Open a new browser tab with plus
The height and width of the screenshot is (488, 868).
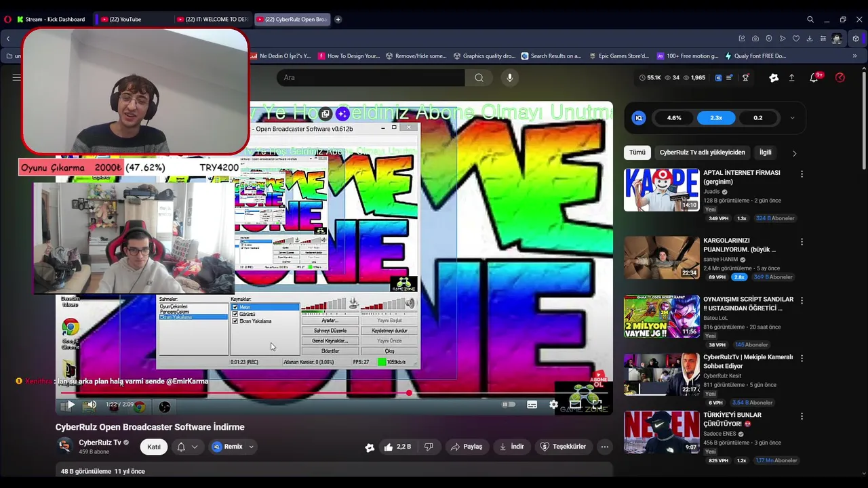click(x=338, y=19)
